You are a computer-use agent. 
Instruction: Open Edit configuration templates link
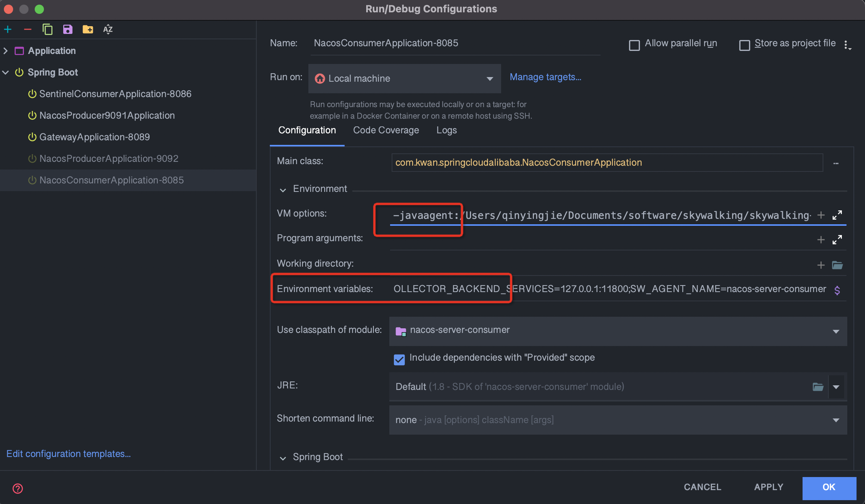pyautogui.click(x=69, y=454)
